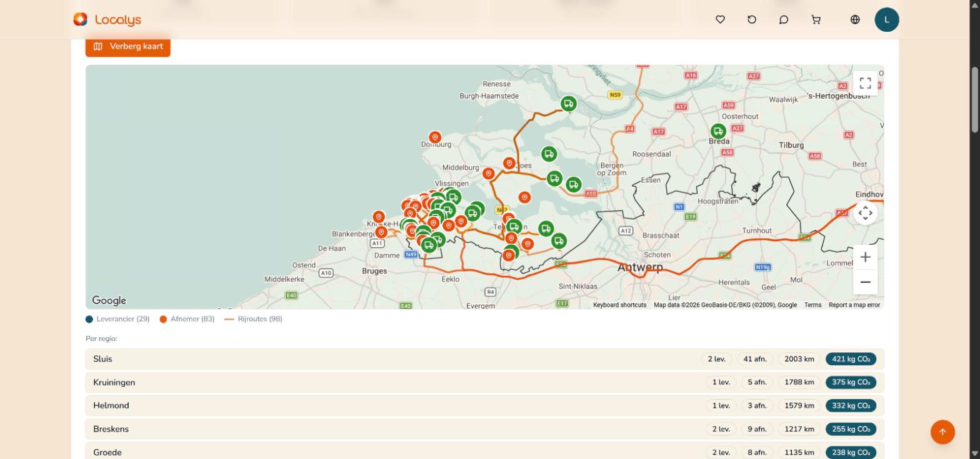980x459 pixels.
Task: Open favorites heart icon in header
Action: (x=720, y=20)
